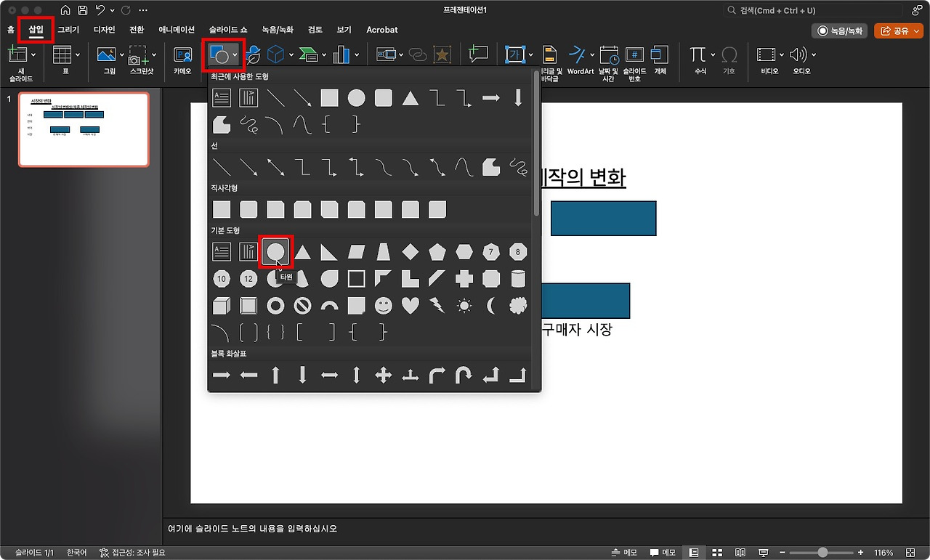
Task: Choose the heart shape
Action: pos(411,306)
